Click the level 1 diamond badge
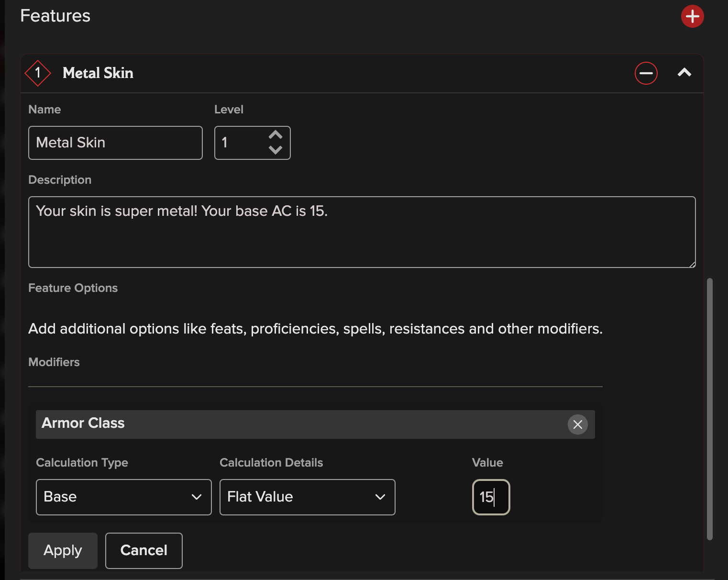This screenshot has width=728, height=580. pyautogui.click(x=38, y=73)
